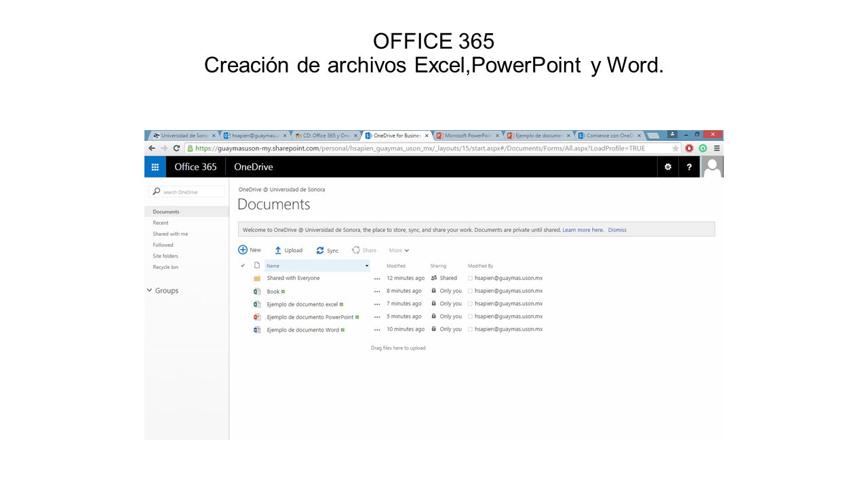Switch to Microsoft PowerPoint tab
The width and height of the screenshot is (868, 488).
(468, 136)
